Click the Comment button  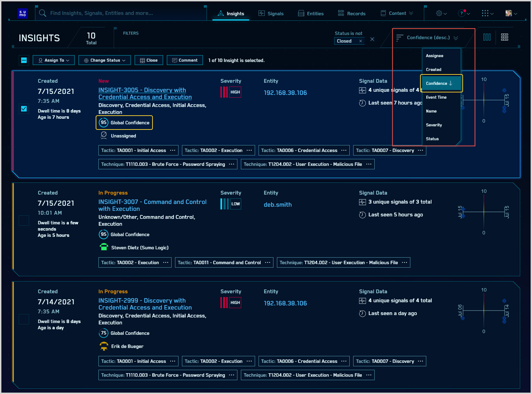[185, 60]
